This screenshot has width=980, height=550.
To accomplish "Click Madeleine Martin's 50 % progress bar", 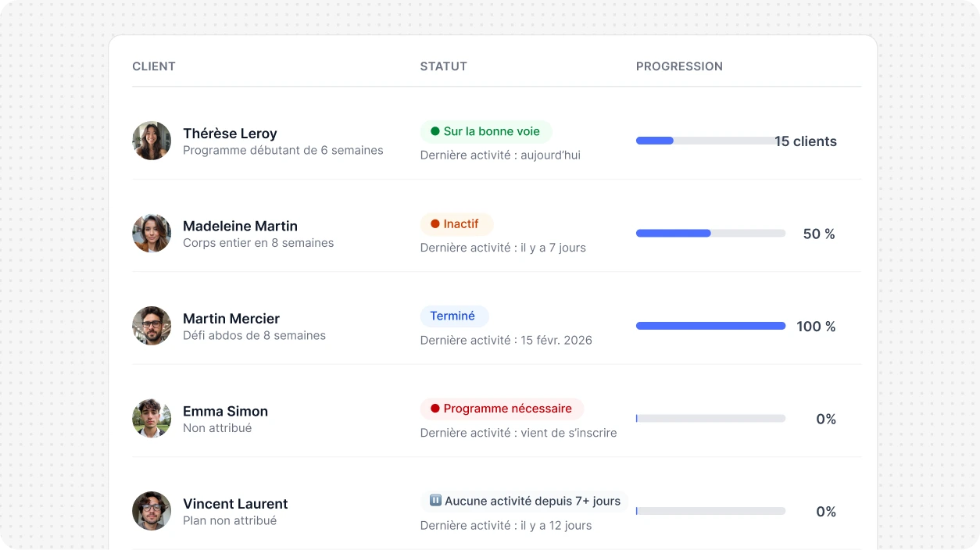I will pos(710,233).
